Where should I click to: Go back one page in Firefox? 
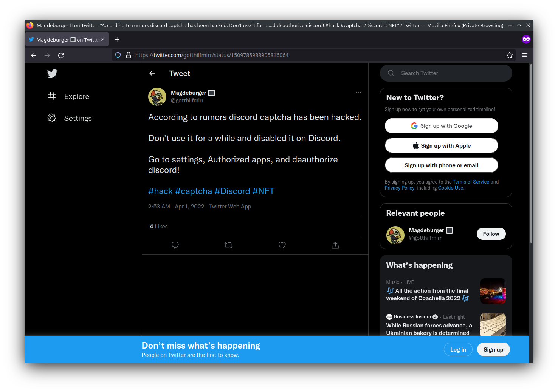[34, 55]
